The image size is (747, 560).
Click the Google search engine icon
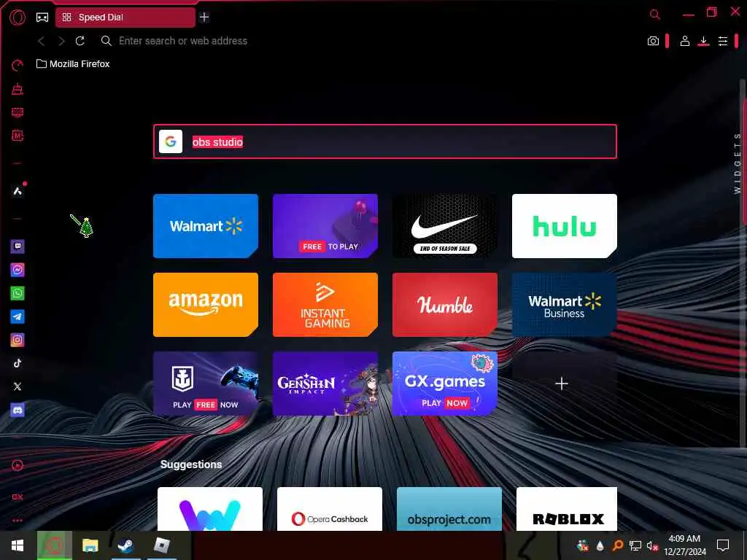(x=171, y=141)
